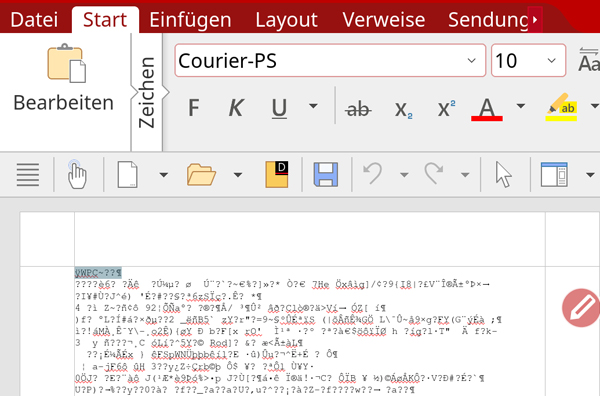
Task: Save document with floppy disk icon
Action: click(x=326, y=175)
